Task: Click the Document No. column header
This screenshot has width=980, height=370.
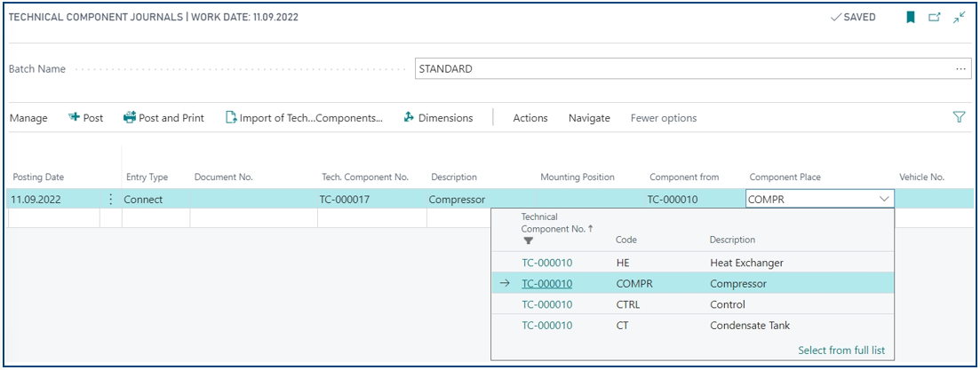Action: click(x=224, y=177)
